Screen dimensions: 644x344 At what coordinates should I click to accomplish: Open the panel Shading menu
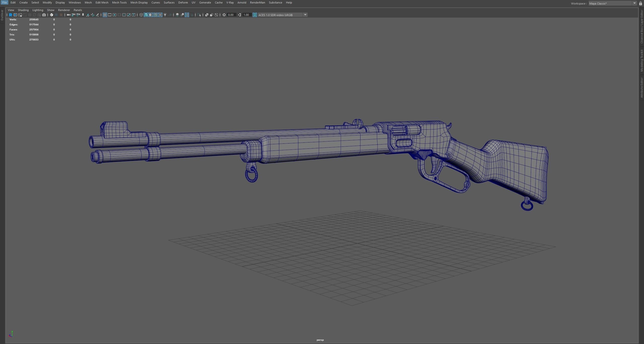(x=23, y=10)
